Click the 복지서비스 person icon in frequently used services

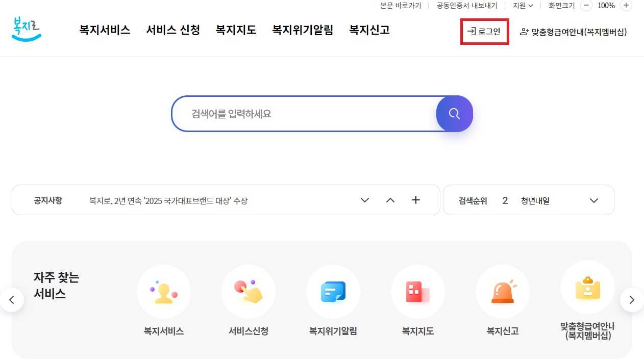pyautogui.click(x=164, y=291)
